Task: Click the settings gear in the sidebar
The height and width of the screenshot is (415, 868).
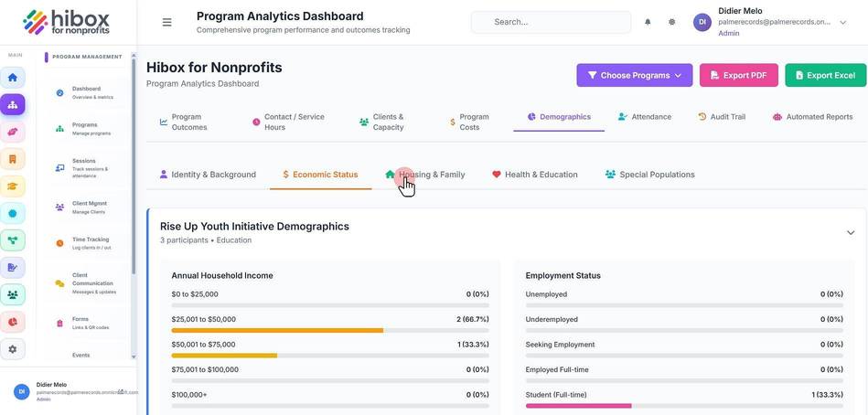Action: (12, 349)
